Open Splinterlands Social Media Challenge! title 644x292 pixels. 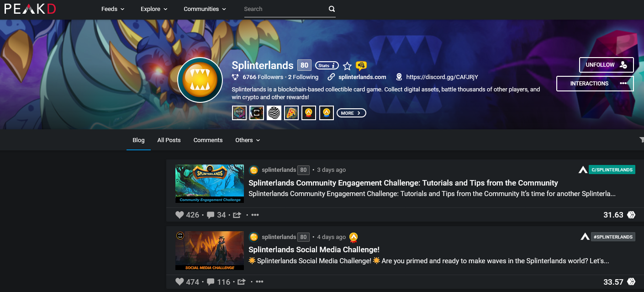click(x=314, y=250)
